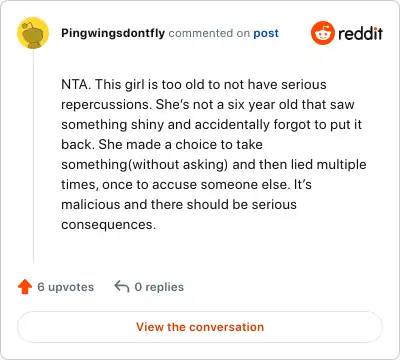The height and width of the screenshot is (360, 400).
Task: Click the phrase "something(without asking)"
Action: pyautogui.click(x=145, y=165)
